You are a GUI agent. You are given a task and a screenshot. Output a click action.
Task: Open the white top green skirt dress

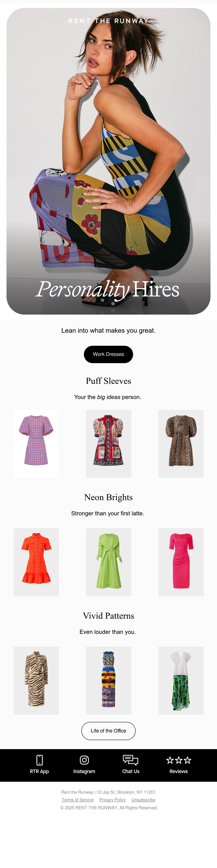click(x=181, y=680)
